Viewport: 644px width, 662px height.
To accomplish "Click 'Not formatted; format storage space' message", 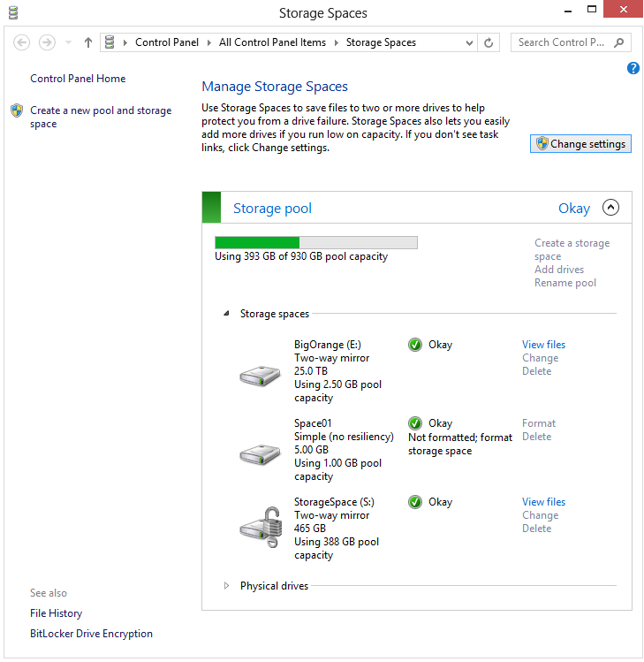I will tap(460, 445).
